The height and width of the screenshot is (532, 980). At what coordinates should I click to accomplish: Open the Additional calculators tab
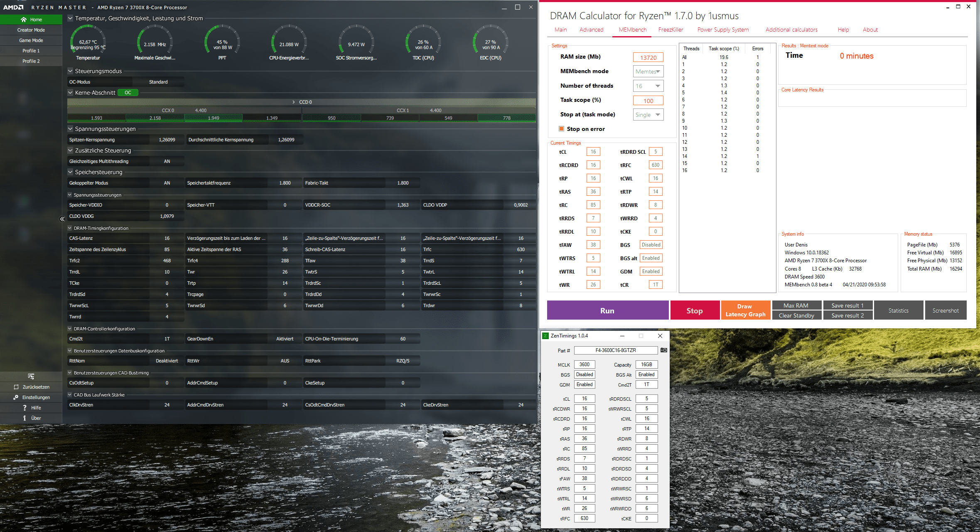pyautogui.click(x=791, y=30)
